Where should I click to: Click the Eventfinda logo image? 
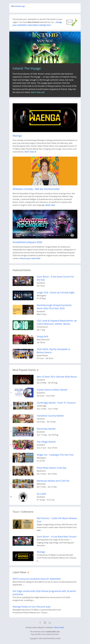[18, 6]
